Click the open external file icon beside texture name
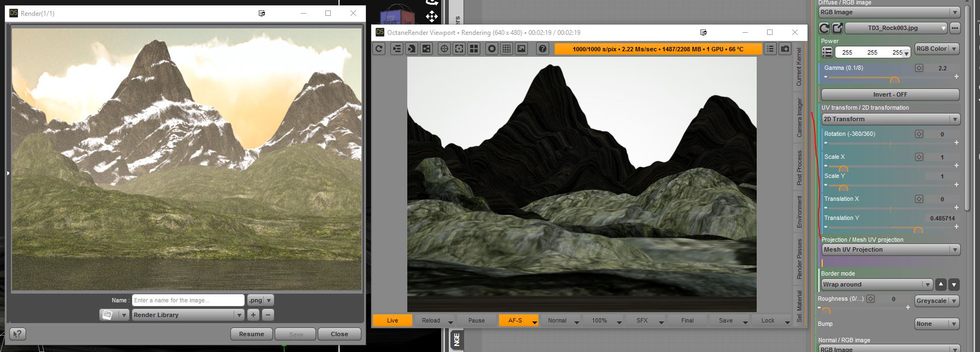The height and width of the screenshot is (352, 980). [x=838, y=28]
